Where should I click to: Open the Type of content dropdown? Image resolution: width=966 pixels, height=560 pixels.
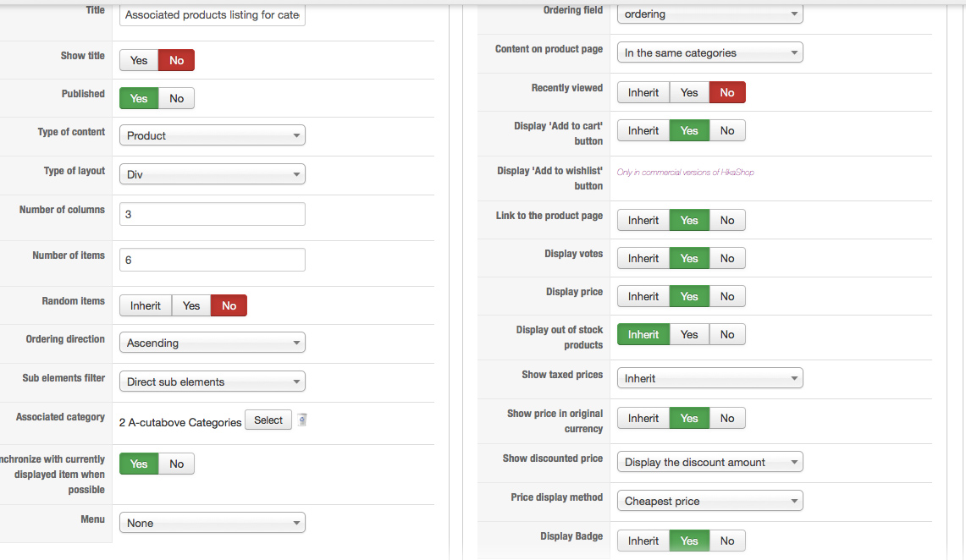tap(212, 135)
